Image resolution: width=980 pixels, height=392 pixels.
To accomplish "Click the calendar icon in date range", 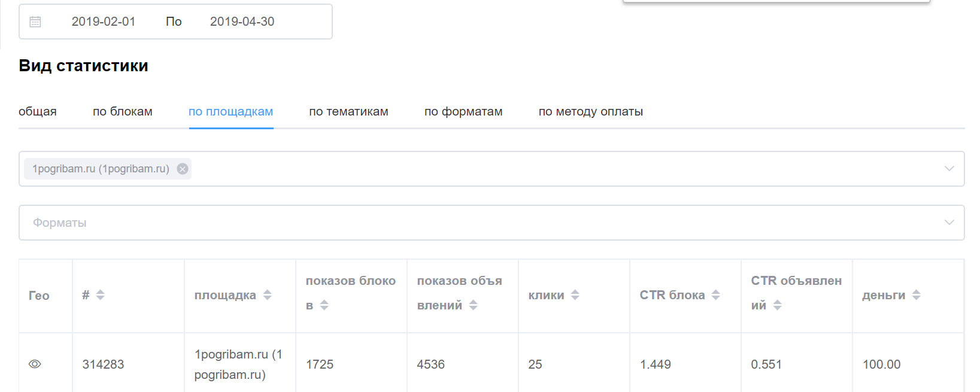I will (35, 22).
